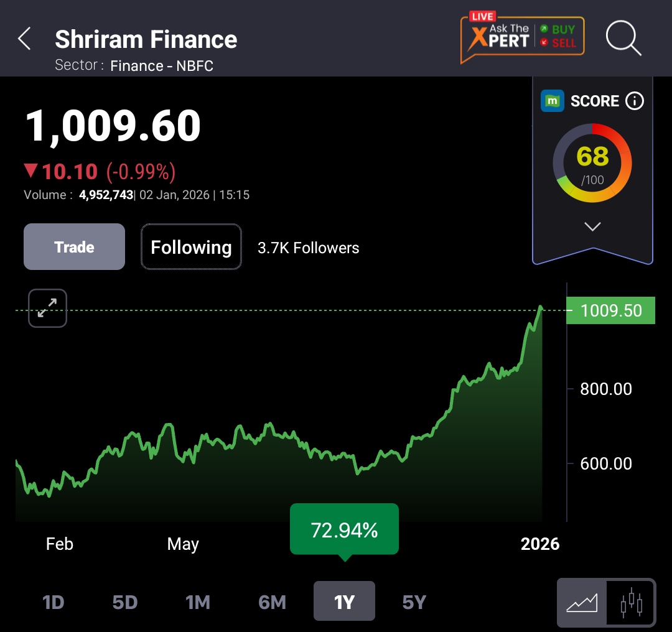Screen dimensions: 672x632
Task: Tap the 600.00 axis label
Action: coord(606,463)
